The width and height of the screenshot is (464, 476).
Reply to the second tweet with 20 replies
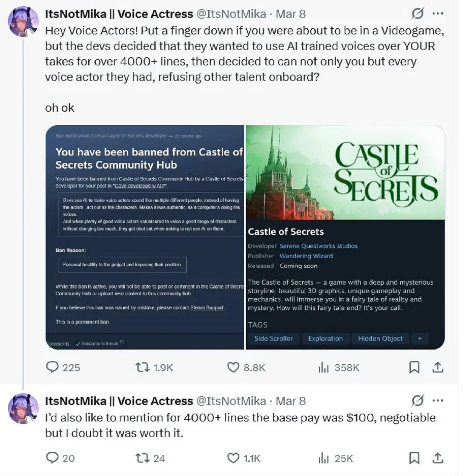pyautogui.click(x=52, y=458)
